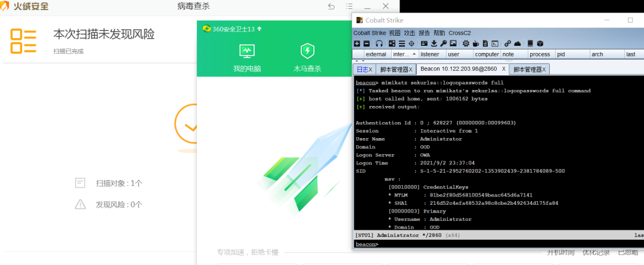Image resolution: width=644 pixels, height=265 pixels.
Task: Close the 日志 tab with its X
Action: point(370,70)
